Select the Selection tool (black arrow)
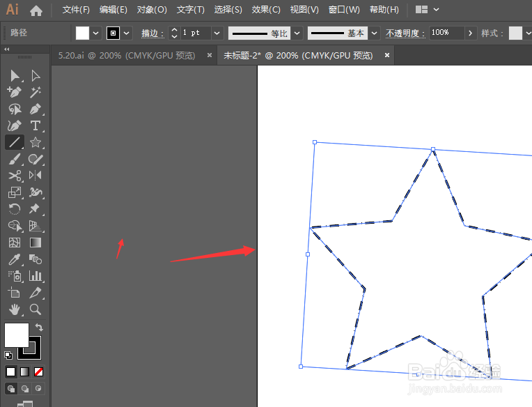Screen dimensions: 532x407 15,75
